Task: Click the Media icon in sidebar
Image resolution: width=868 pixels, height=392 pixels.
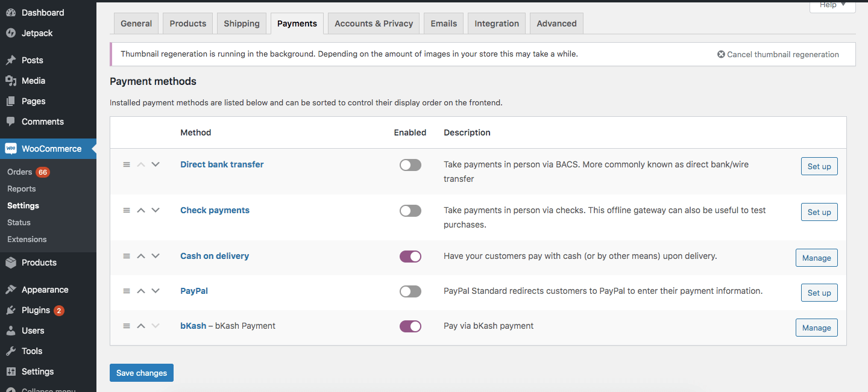Action: [11, 81]
